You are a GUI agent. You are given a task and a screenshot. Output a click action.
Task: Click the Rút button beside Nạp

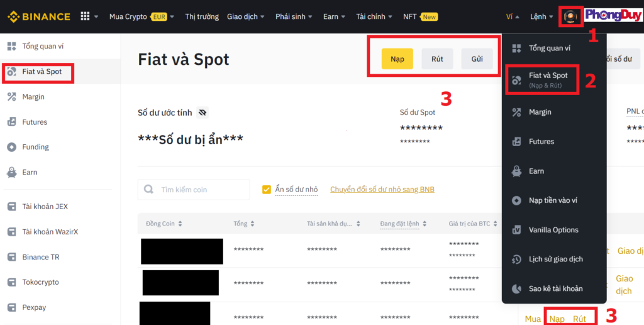tap(437, 59)
